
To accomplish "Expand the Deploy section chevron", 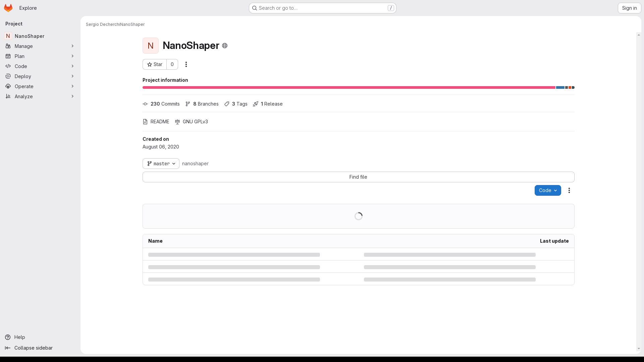I will coord(72,76).
